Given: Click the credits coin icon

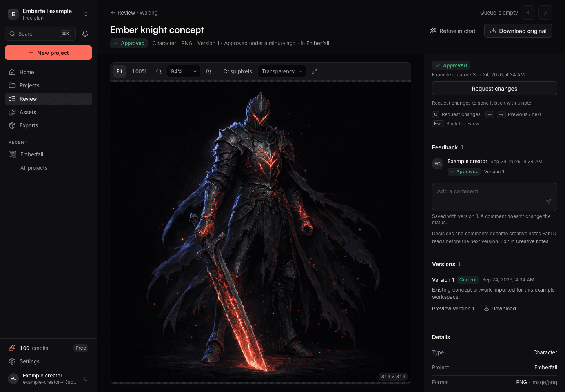Looking at the screenshot, I should point(12,348).
